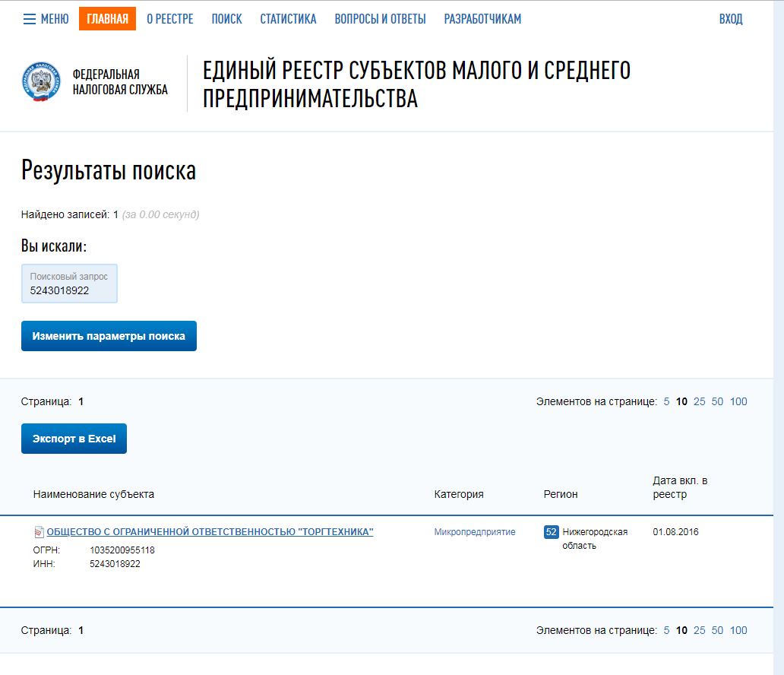Set 50 items per page at top
This screenshot has width=784, height=675.
tap(717, 402)
